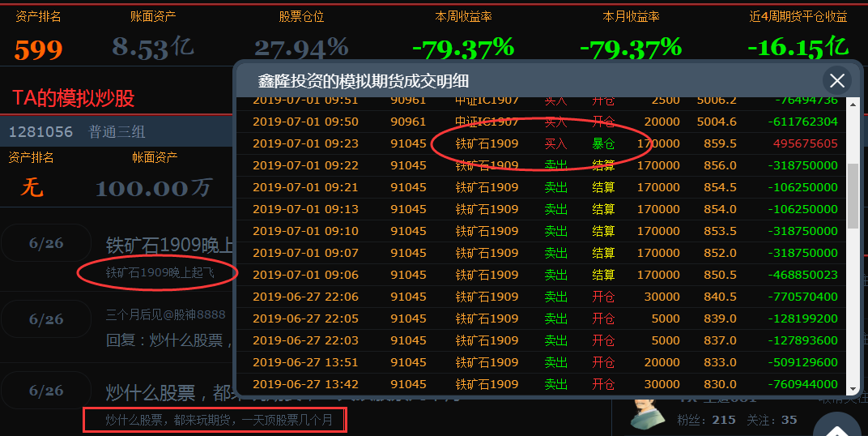Click the back-to-top arrow button

coord(838,428)
